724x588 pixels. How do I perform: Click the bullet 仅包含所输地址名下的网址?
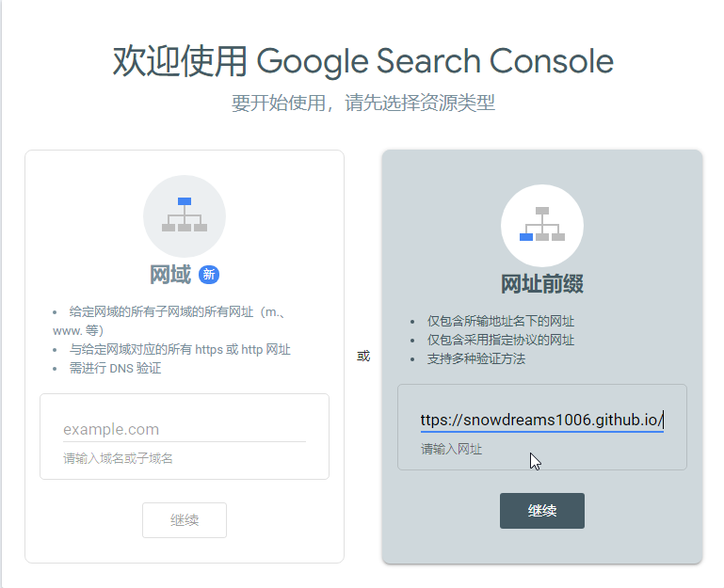[x=500, y=321]
